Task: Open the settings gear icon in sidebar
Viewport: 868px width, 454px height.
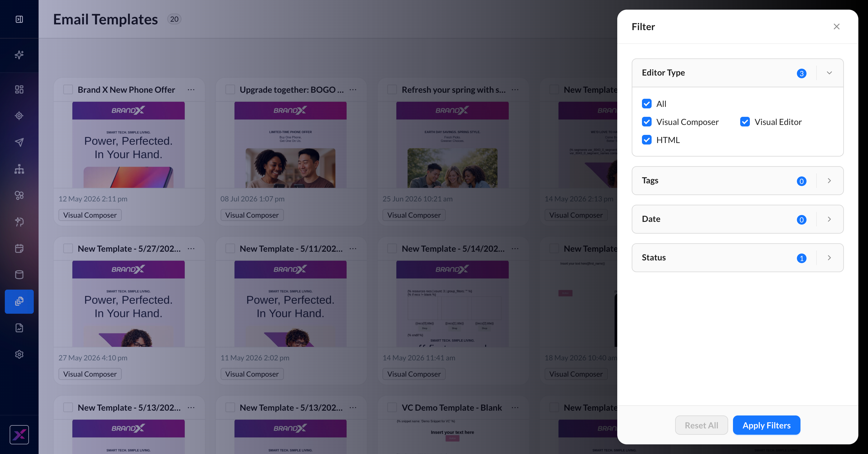Action: pos(19,354)
